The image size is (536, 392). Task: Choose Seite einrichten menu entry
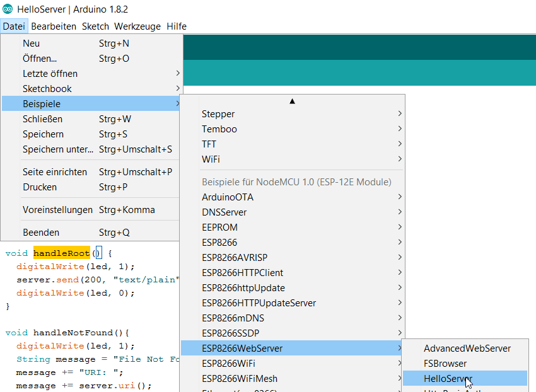coord(55,172)
